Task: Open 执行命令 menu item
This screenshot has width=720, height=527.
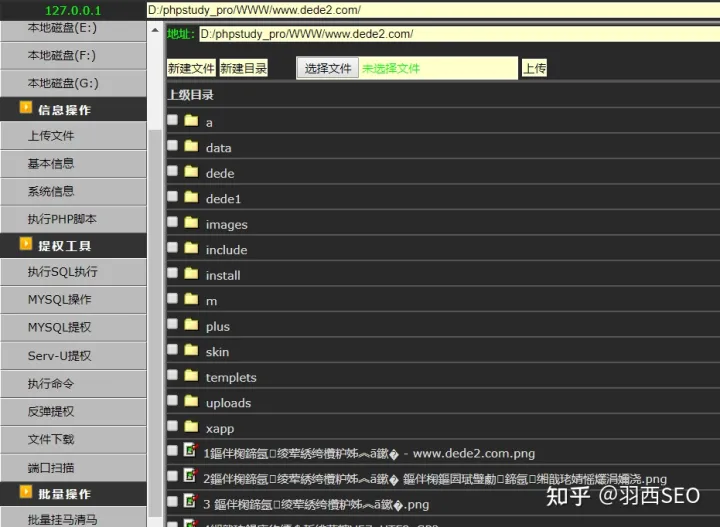Action: point(73,384)
